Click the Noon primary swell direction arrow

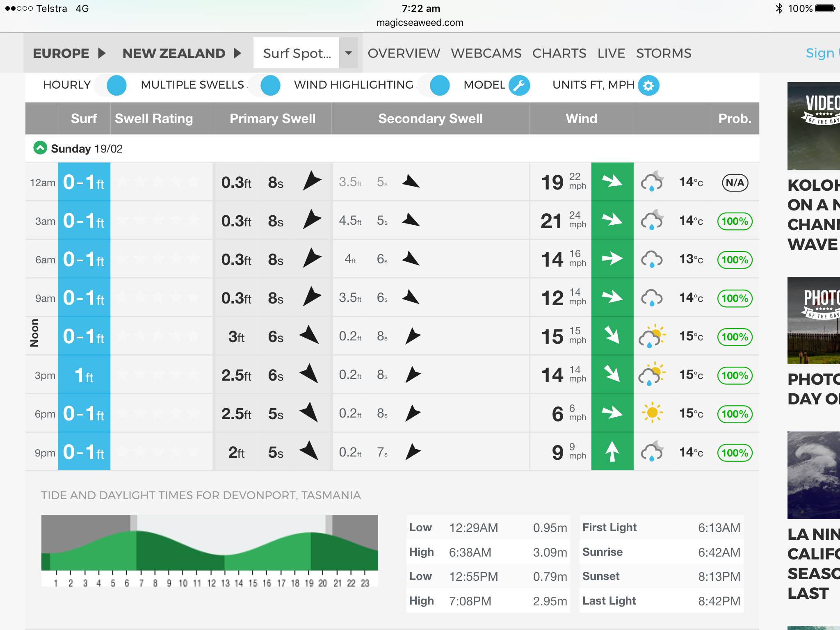pos(310,336)
